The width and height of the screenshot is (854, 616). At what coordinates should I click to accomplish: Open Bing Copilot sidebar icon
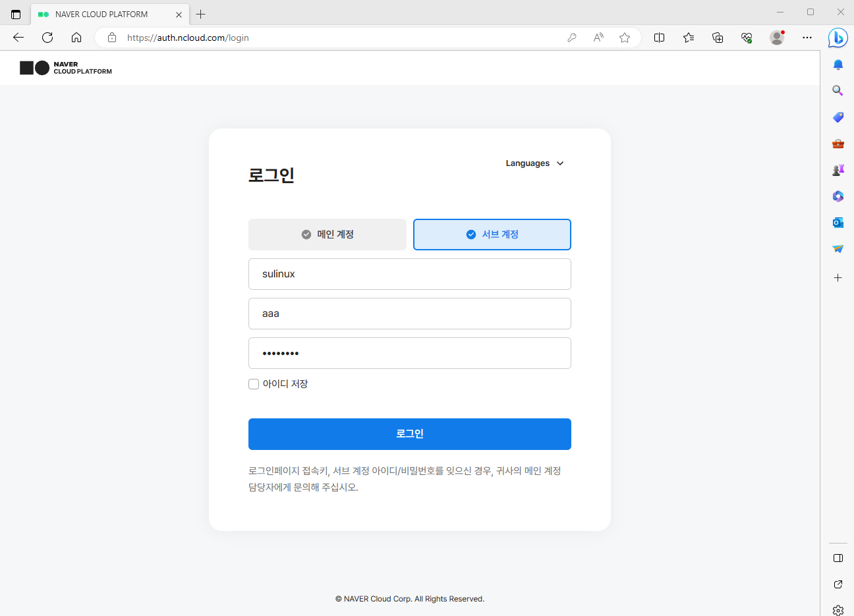point(838,38)
